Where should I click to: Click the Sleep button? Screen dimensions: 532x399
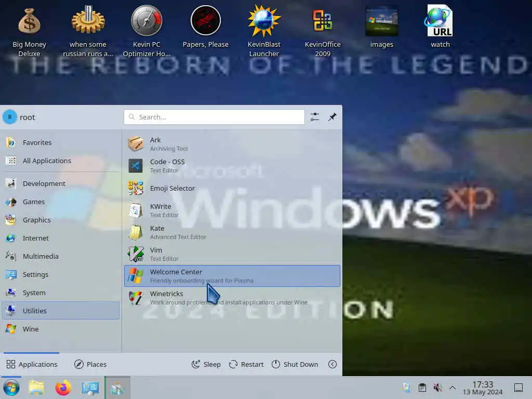[x=206, y=364]
